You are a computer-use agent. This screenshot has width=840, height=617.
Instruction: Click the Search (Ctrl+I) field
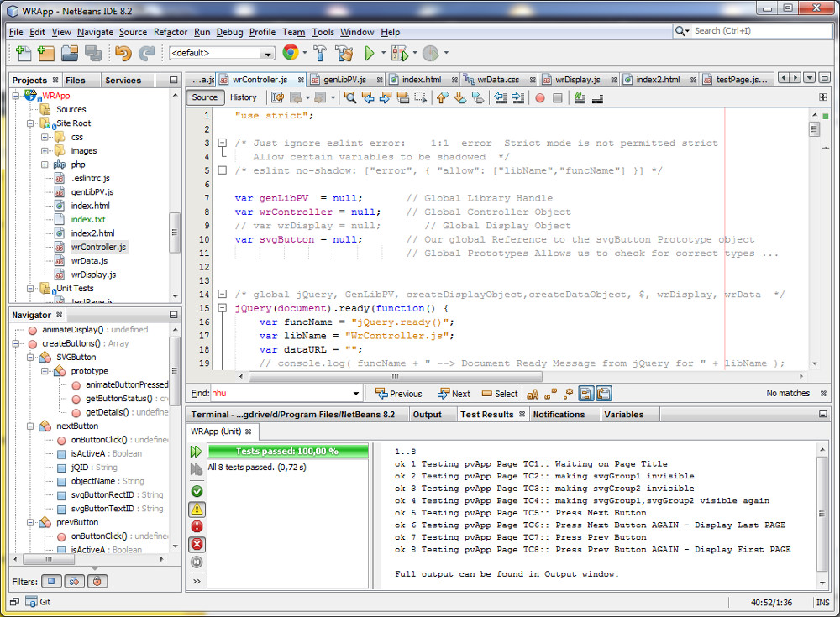tap(753, 31)
